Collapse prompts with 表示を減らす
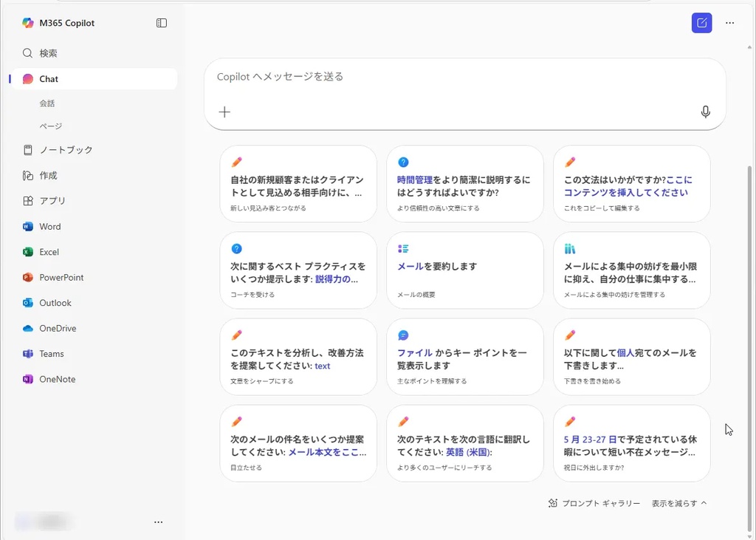The image size is (756, 540). click(x=678, y=503)
